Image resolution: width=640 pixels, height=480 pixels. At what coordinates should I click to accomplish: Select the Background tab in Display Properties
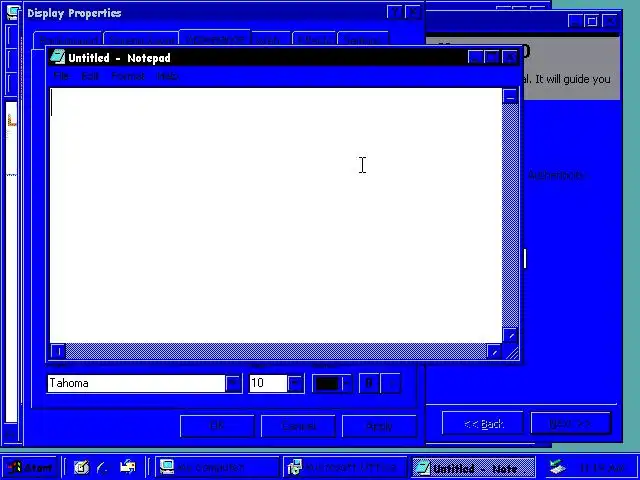(x=68, y=40)
